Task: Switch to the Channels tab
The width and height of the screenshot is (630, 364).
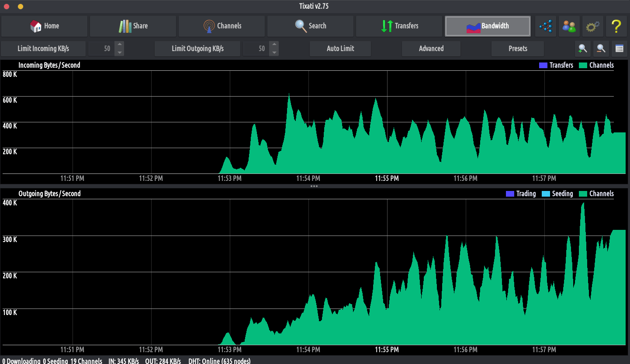Action: (222, 26)
